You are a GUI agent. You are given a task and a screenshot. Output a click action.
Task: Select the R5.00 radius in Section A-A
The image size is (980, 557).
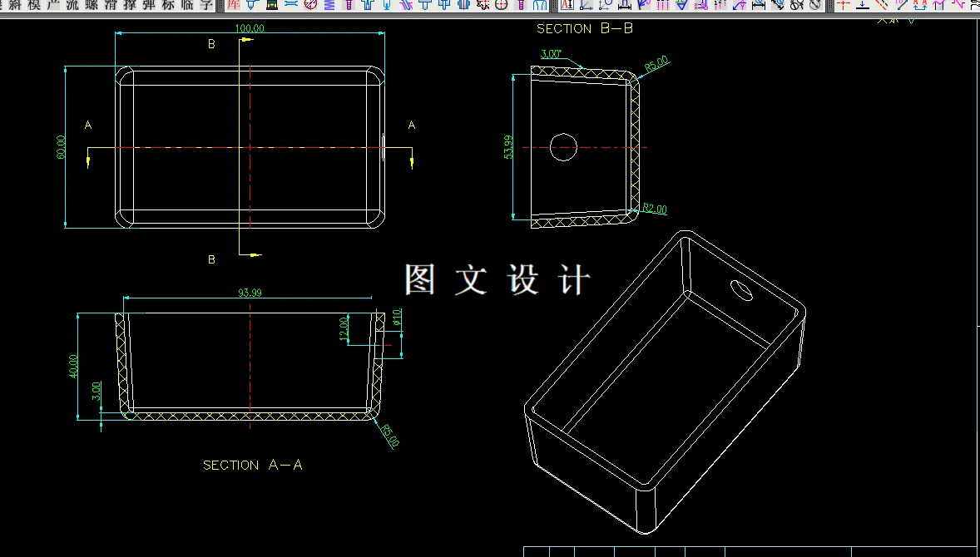[x=390, y=436]
